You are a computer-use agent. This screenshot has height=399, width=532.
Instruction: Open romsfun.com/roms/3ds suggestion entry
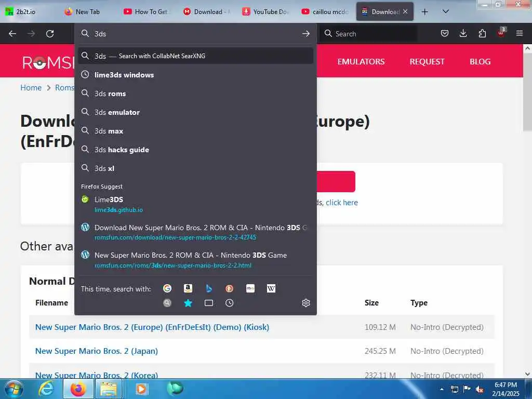point(195,260)
